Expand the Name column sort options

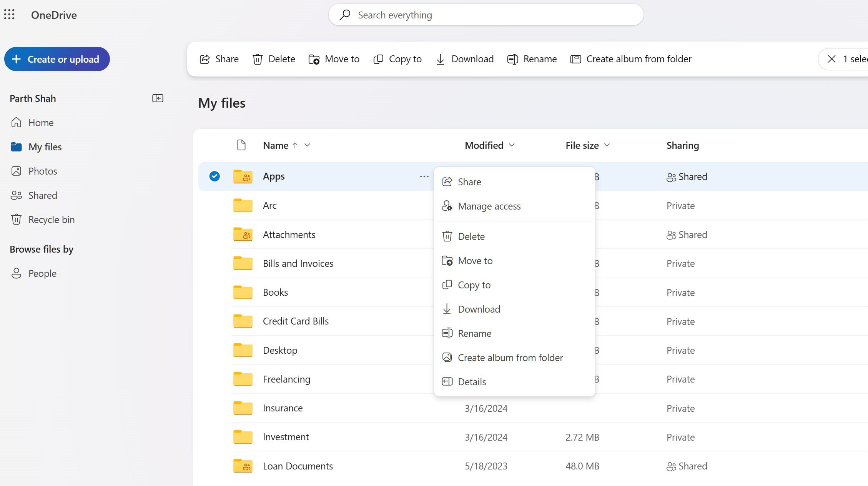[307, 145]
